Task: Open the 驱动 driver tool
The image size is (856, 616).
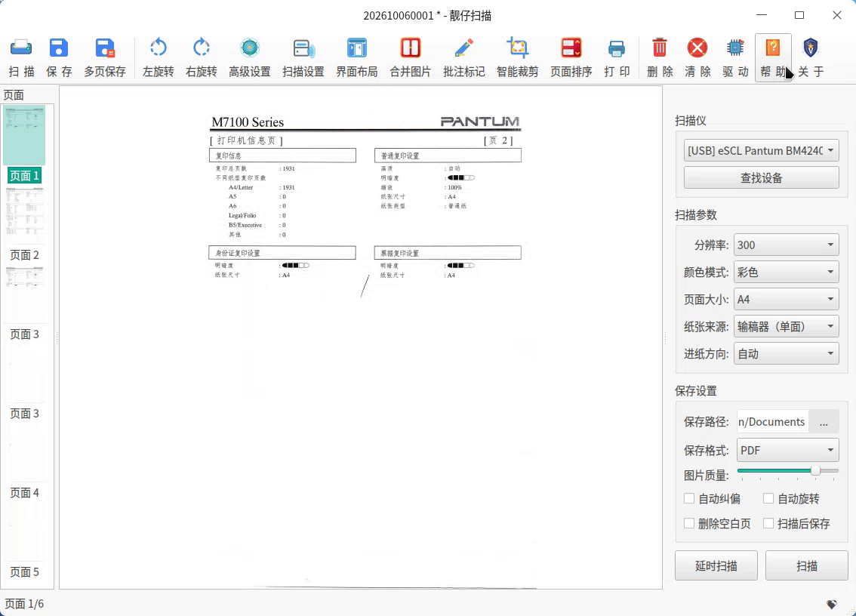Action: (735, 57)
